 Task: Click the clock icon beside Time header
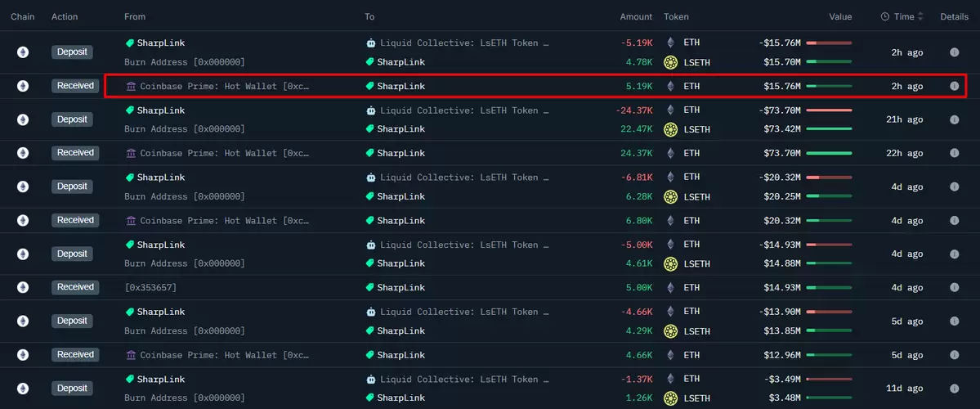coord(885,17)
